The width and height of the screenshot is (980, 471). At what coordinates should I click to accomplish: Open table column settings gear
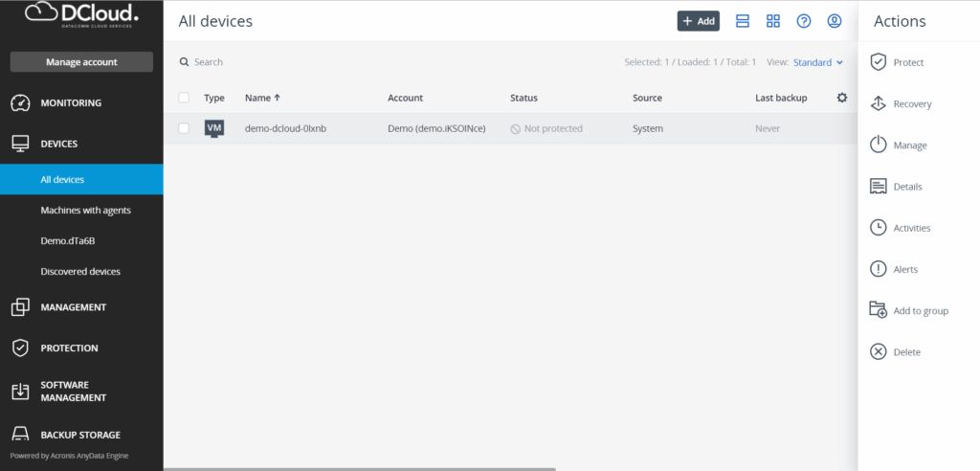842,98
